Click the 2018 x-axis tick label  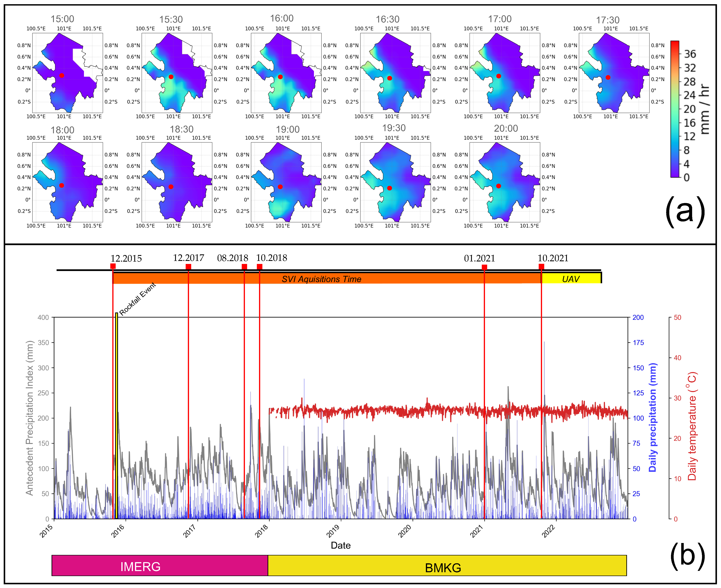(262, 531)
